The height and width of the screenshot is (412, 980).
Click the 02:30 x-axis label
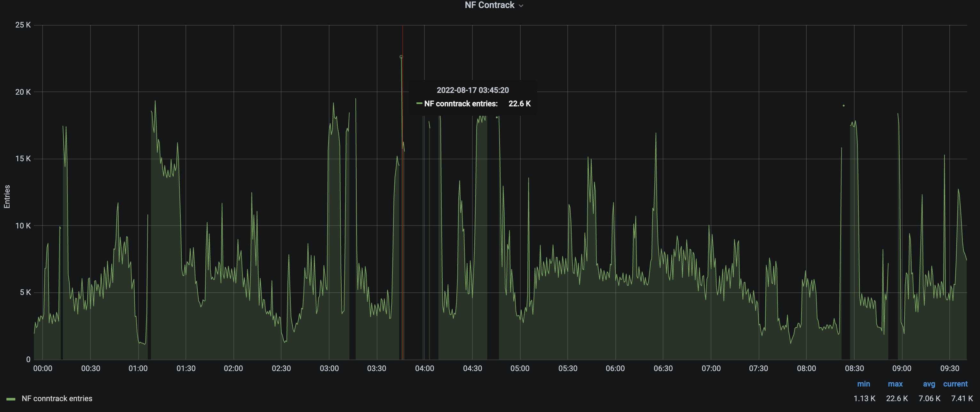tap(281, 368)
